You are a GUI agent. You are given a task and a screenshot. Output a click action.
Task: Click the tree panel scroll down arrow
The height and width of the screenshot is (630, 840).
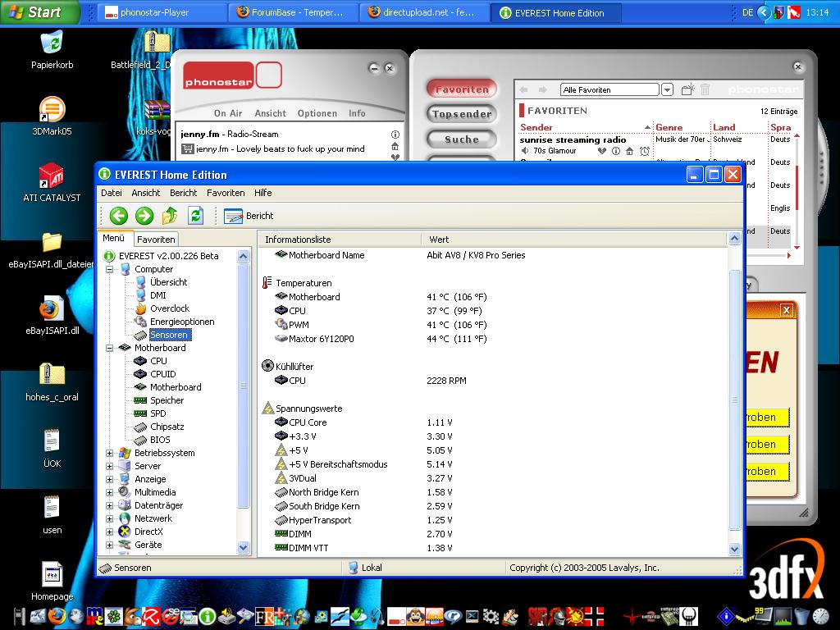[243, 547]
